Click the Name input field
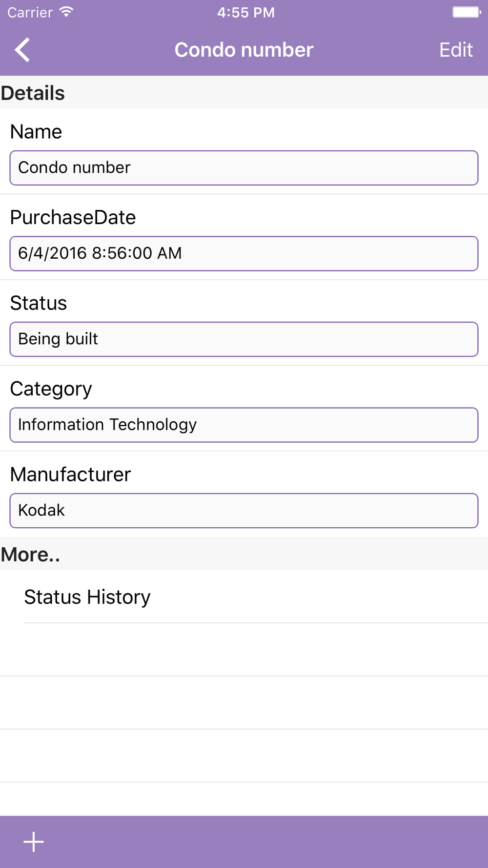 pyautogui.click(x=244, y=168)
